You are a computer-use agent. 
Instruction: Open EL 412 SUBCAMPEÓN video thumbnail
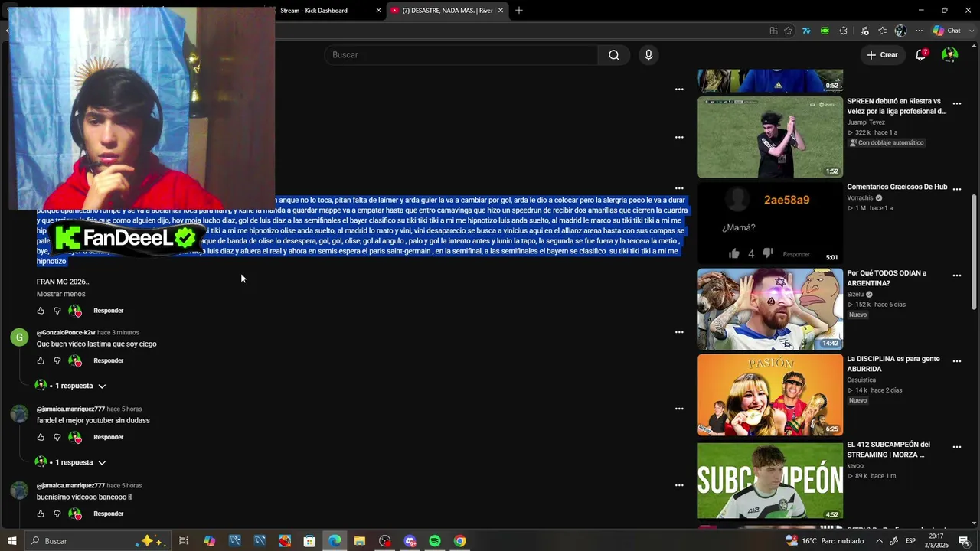[770, 481]
